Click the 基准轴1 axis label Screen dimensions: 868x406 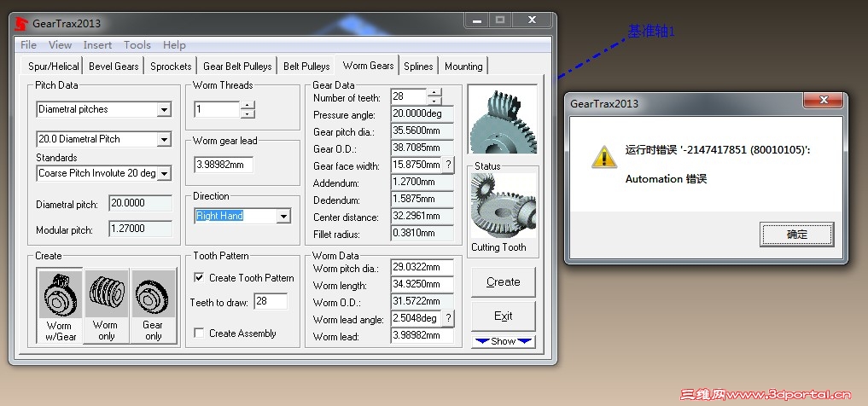click(x=651, y=31)
